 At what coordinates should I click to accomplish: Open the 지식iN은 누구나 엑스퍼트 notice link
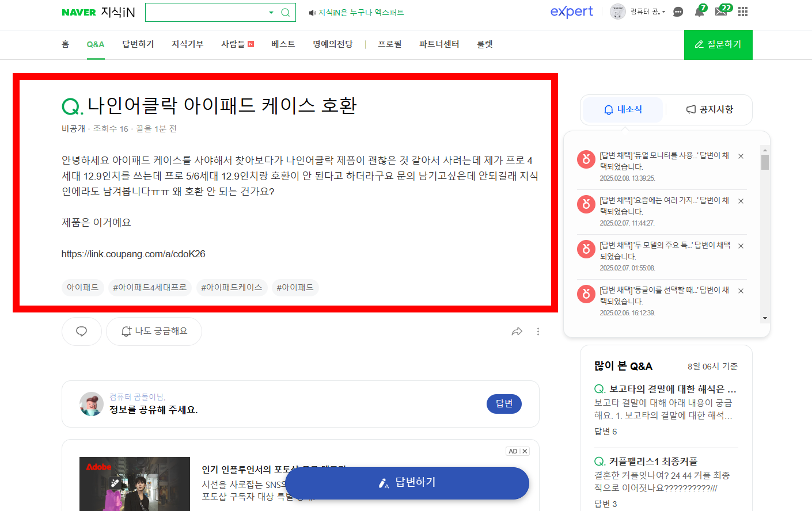pyautogui.click(x=361, y=13)
